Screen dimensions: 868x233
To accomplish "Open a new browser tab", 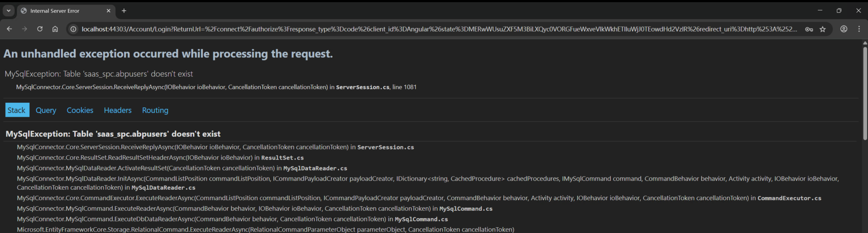I will tap(124, 10).
